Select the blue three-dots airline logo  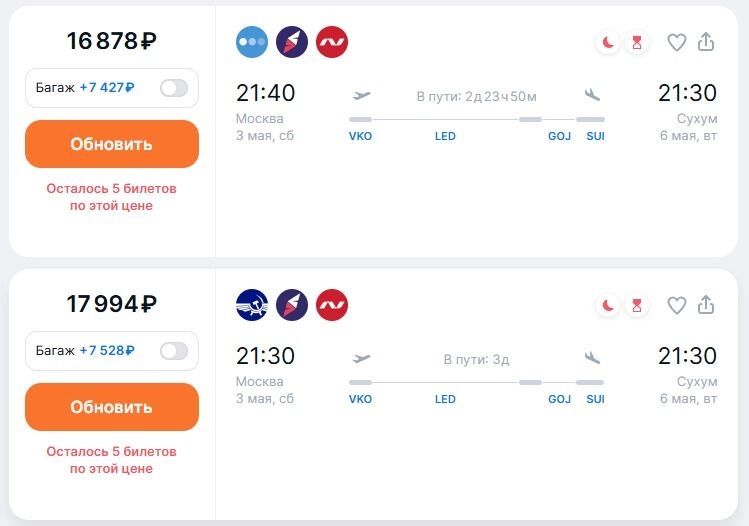pyautogui.click(x=252, y=42)
